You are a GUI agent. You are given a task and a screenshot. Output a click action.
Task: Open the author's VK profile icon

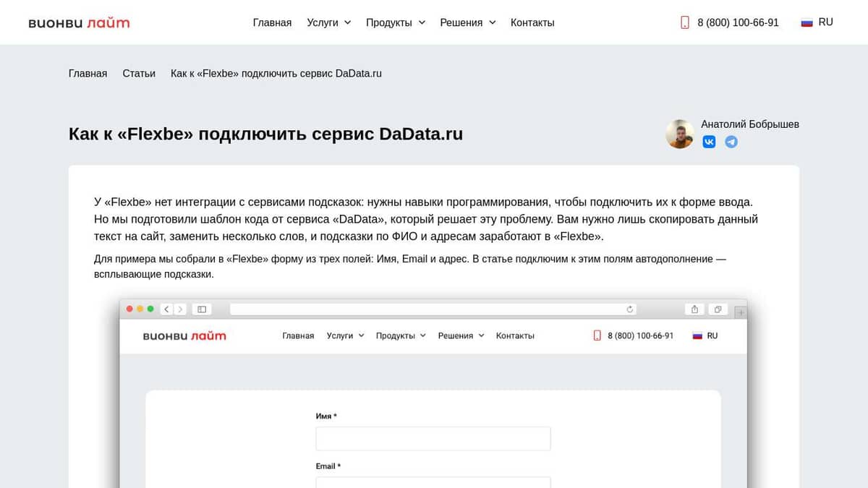click(x=708, y=142)
